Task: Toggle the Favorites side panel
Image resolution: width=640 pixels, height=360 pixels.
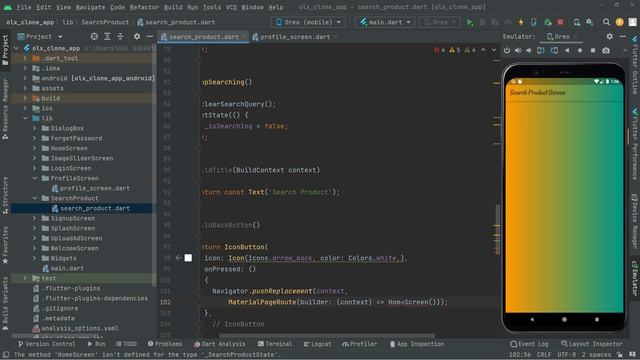Action: pos(5,245)
